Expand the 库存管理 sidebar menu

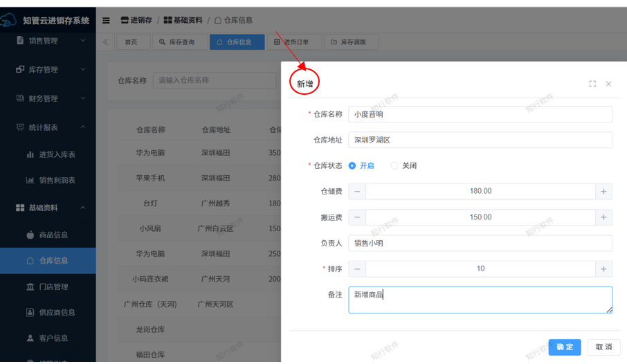(48, 70)
